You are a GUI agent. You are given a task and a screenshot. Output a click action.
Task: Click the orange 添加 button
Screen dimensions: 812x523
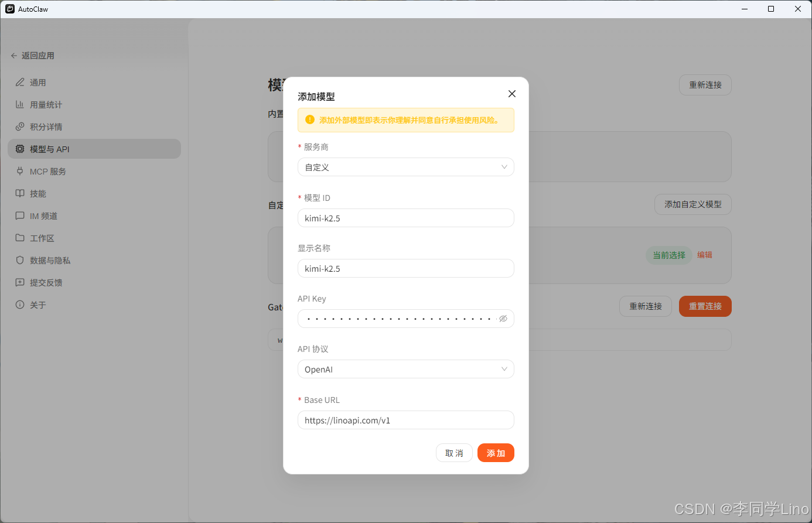496,453
